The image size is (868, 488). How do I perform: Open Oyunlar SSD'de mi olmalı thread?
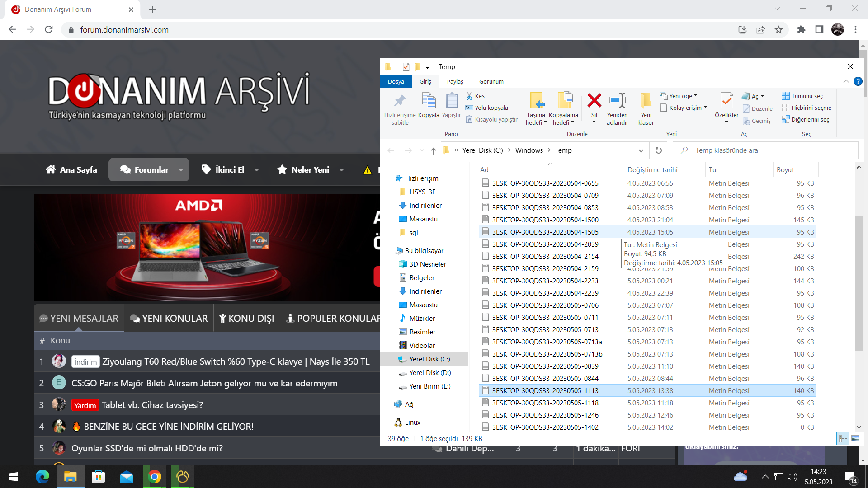click(x=147, y=448)
